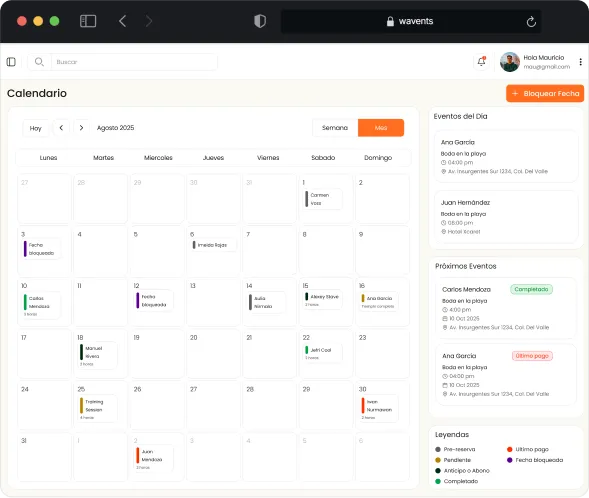Go to previous month chevron
Image resolution: width=589 pixels, height=498 pixels.
click(61, 128)
